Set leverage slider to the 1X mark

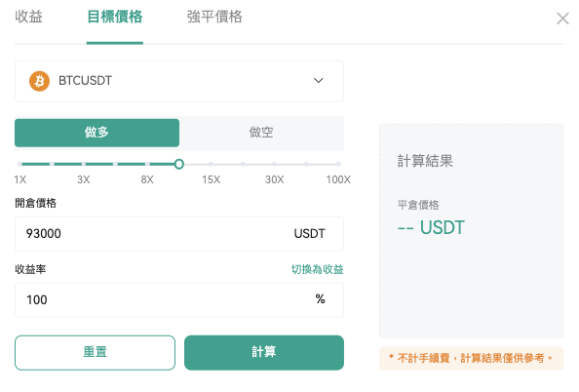point(19,164)
